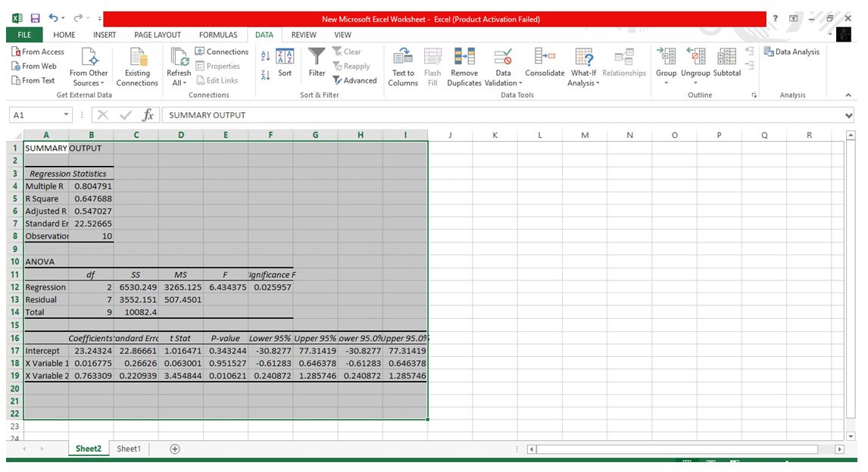Expand the formula bar
Viewport: 868px width, 472px height.
point(848,115)
